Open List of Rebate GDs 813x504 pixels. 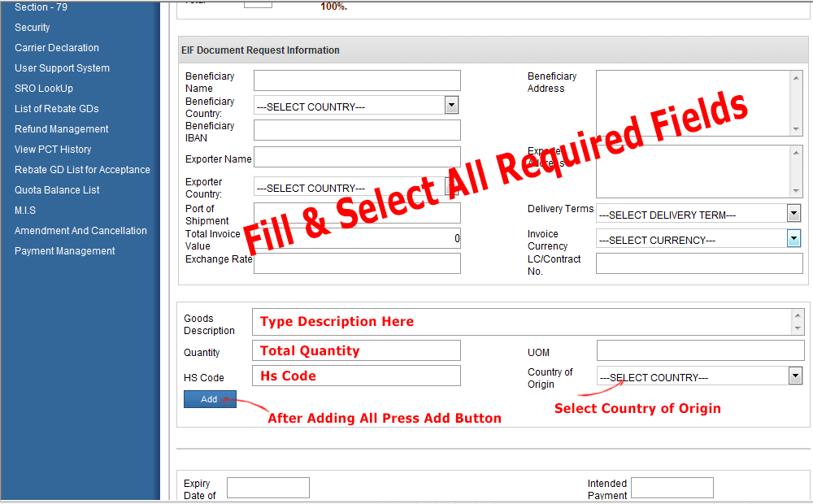pos(57,108)
